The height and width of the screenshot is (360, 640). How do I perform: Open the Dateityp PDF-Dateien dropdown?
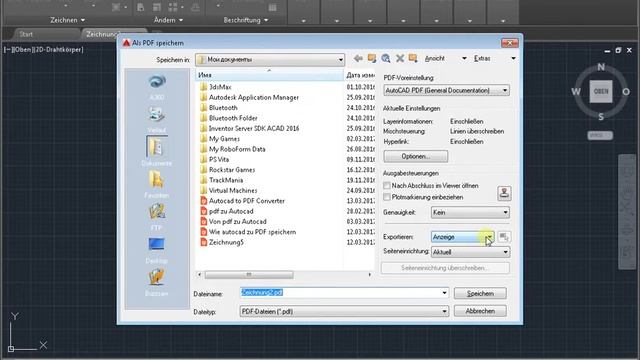pyautogui.click(x=344, y=311)
